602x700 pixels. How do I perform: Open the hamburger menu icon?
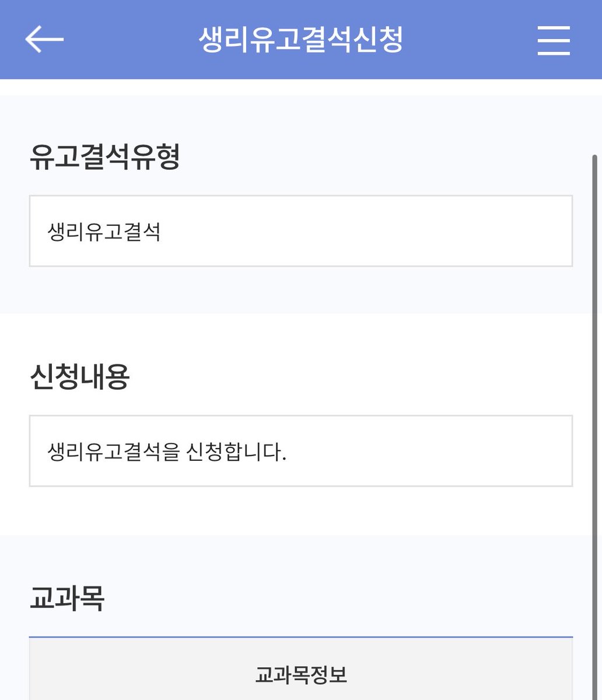point(554,40)
